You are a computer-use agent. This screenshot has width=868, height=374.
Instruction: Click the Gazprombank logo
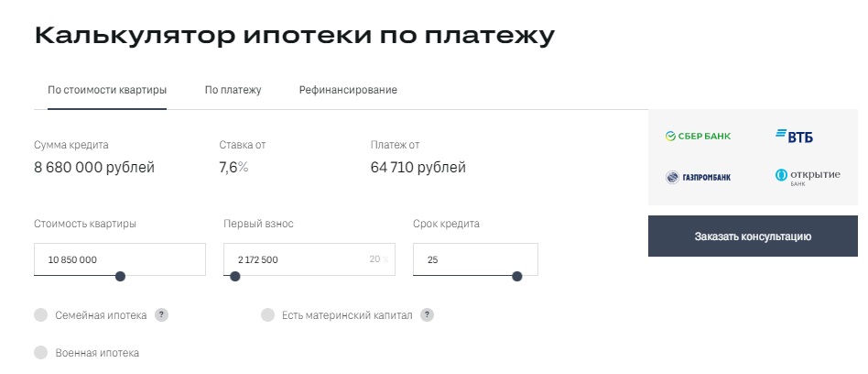(x=698, y=177)
